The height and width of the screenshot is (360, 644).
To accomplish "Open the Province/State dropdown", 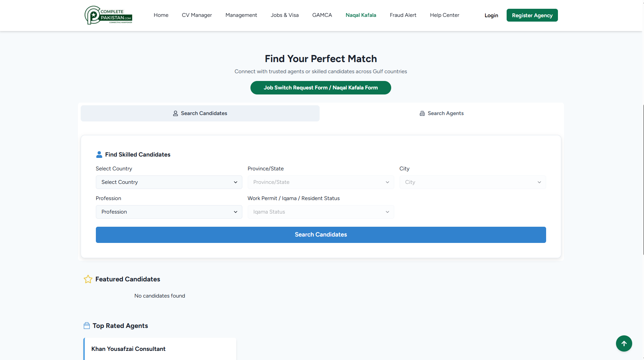I will pos(320,182).
